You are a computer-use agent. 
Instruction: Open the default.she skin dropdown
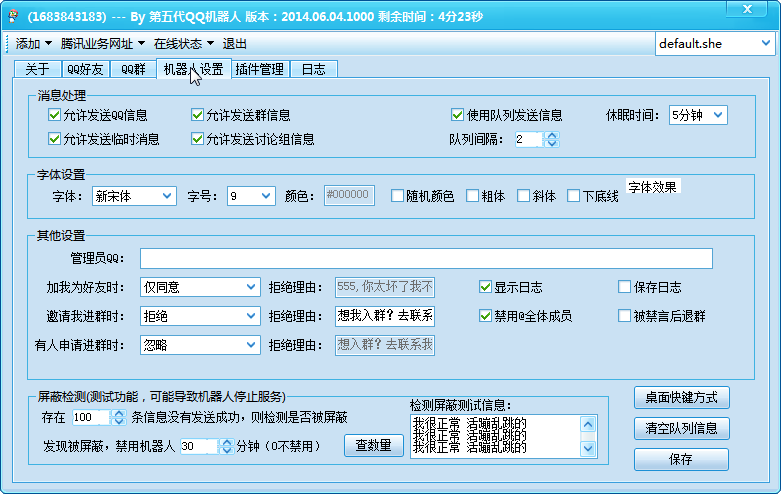(715, 44)
